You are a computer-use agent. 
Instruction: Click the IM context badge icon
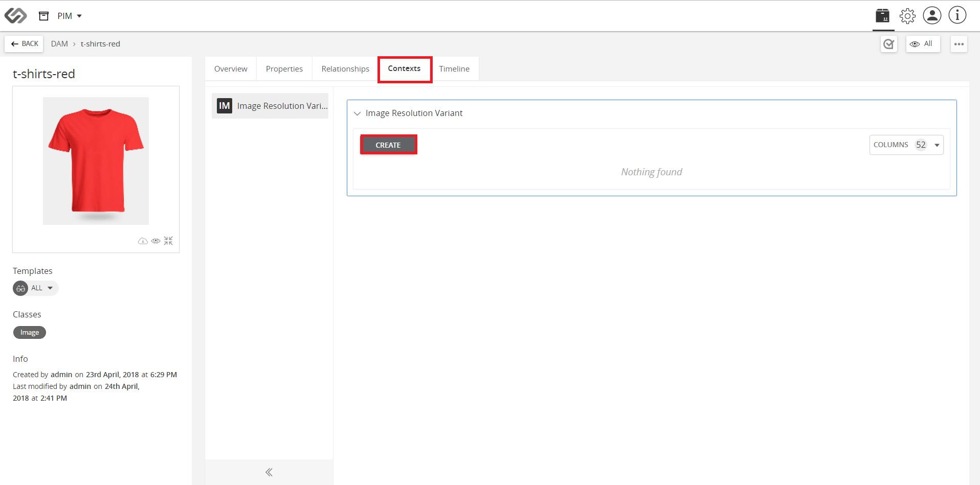(225, 106)
